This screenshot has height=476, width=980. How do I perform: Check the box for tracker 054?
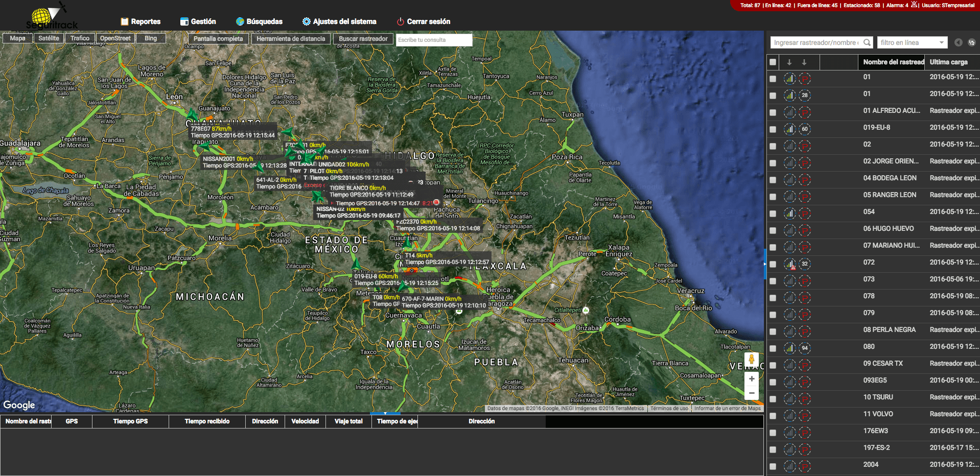[773, 213]
